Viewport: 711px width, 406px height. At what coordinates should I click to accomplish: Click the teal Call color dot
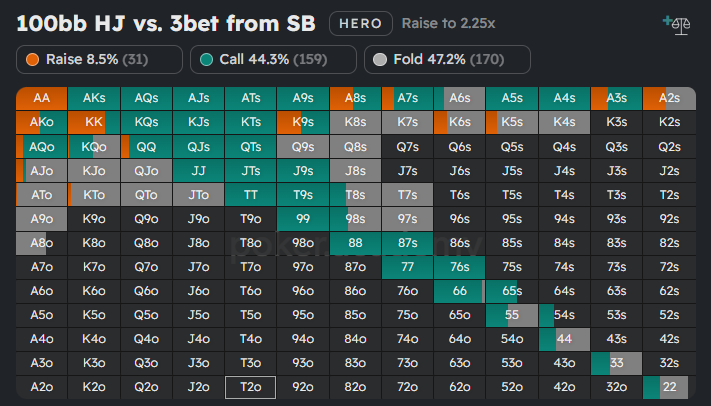pyautogui.click(x=205, y=60)
